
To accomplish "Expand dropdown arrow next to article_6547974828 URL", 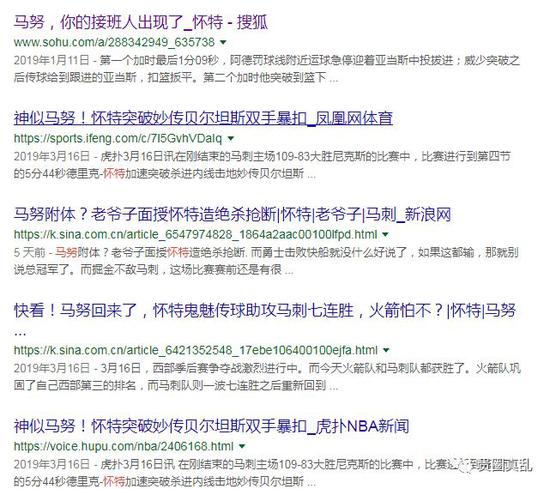I will (385, 235).
